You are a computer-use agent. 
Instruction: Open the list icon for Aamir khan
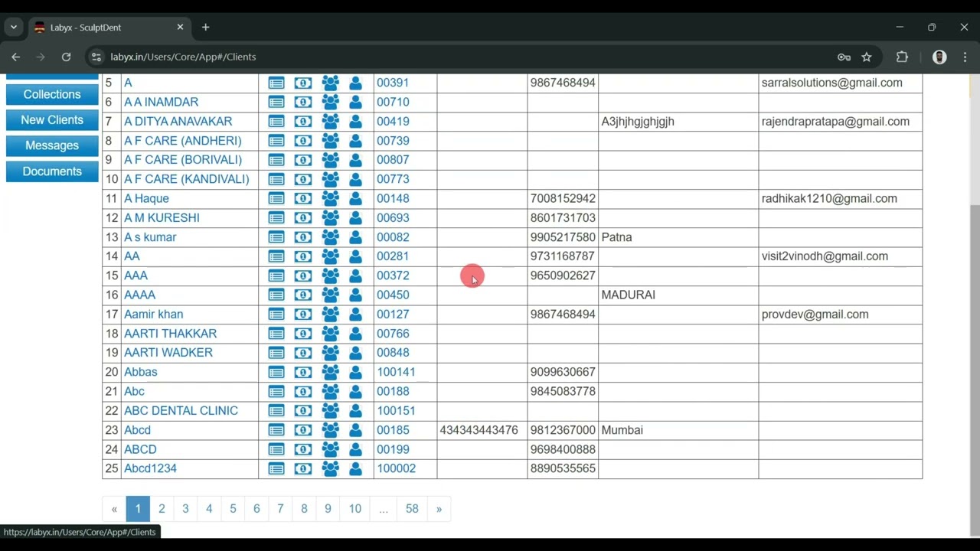tap(276, 315)
